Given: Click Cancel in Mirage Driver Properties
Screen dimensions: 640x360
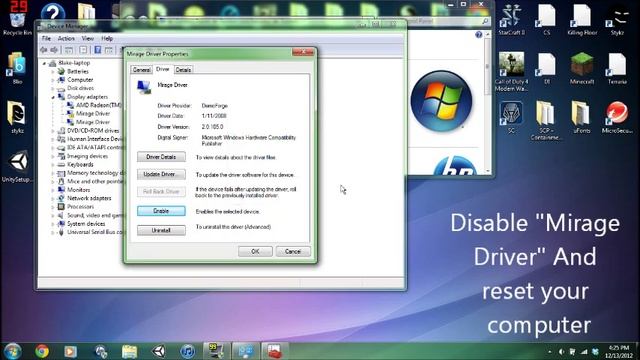Looking at the screenshot, I should coord(293,251).
